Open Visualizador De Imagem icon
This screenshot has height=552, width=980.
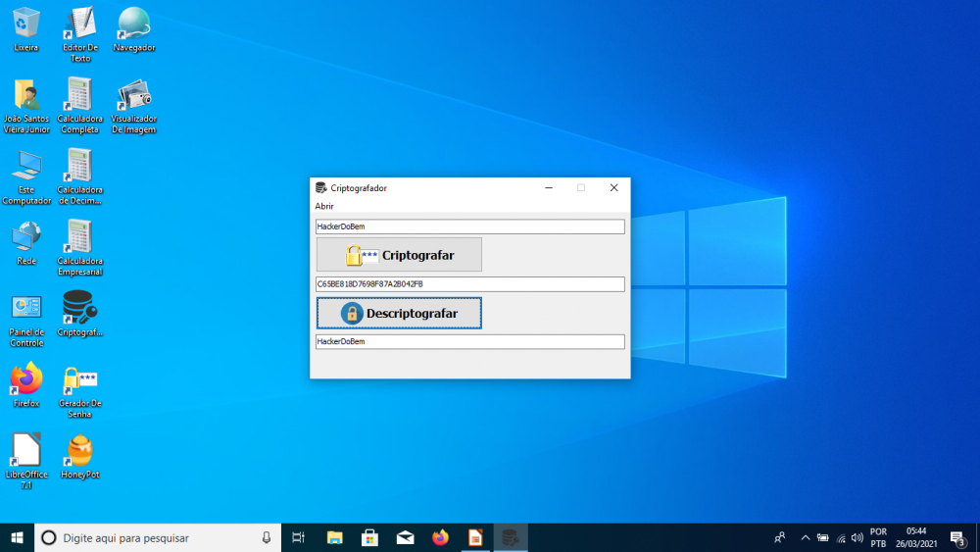pos(134,103)
